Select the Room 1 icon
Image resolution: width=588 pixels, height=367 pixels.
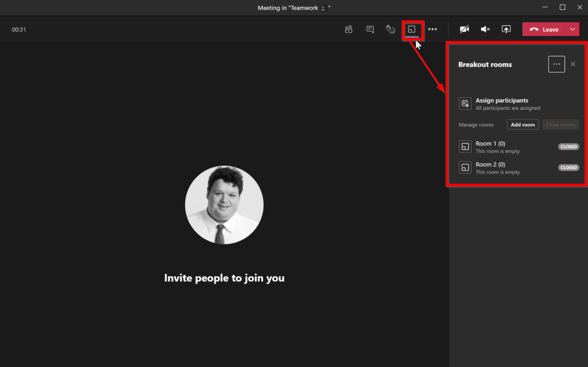[x=465, y=146]
